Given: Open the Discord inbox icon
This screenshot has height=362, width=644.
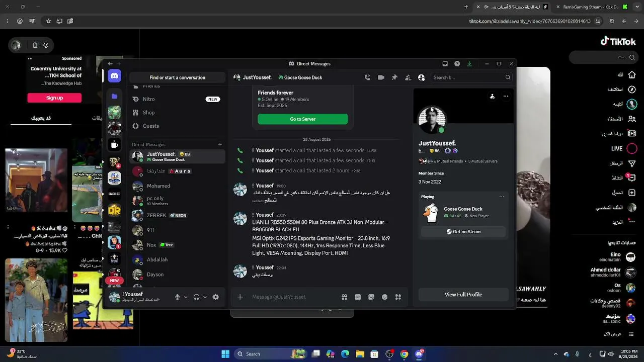Looking at the screenshot, I should (x=445, y=64).
